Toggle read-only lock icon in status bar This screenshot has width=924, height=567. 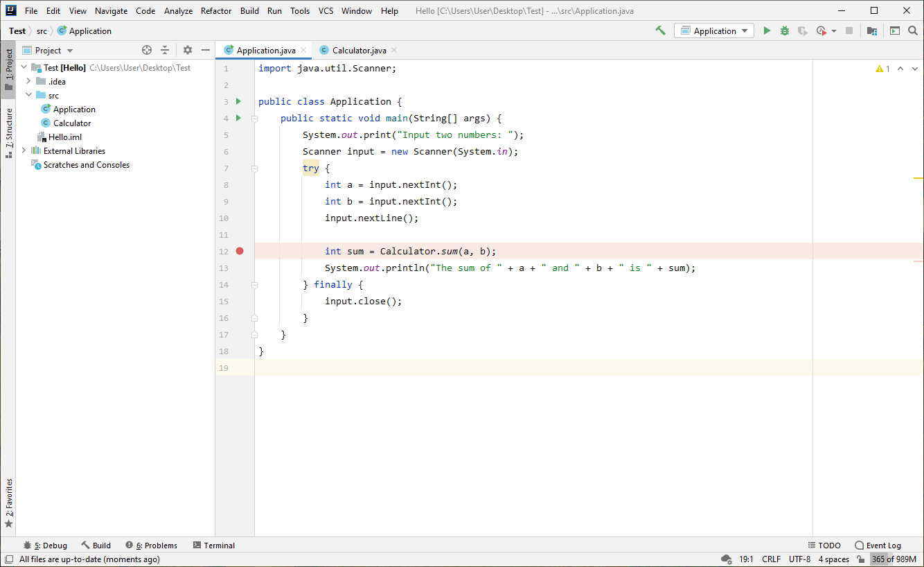tap(860, 559)
